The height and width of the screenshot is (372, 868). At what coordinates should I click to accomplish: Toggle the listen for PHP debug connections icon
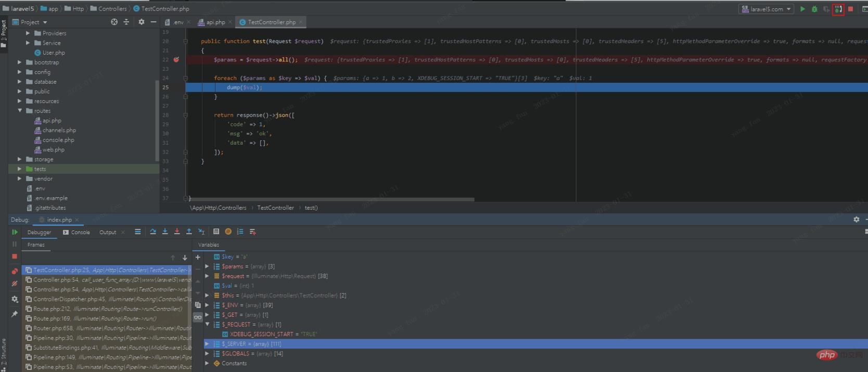click(838, 9)
